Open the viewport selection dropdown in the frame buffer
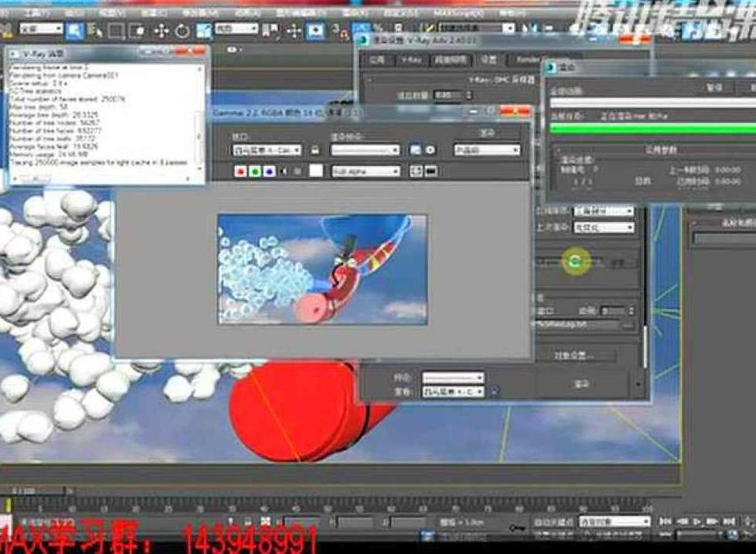This screenshot has height=554, width=756. click(265, 149)
